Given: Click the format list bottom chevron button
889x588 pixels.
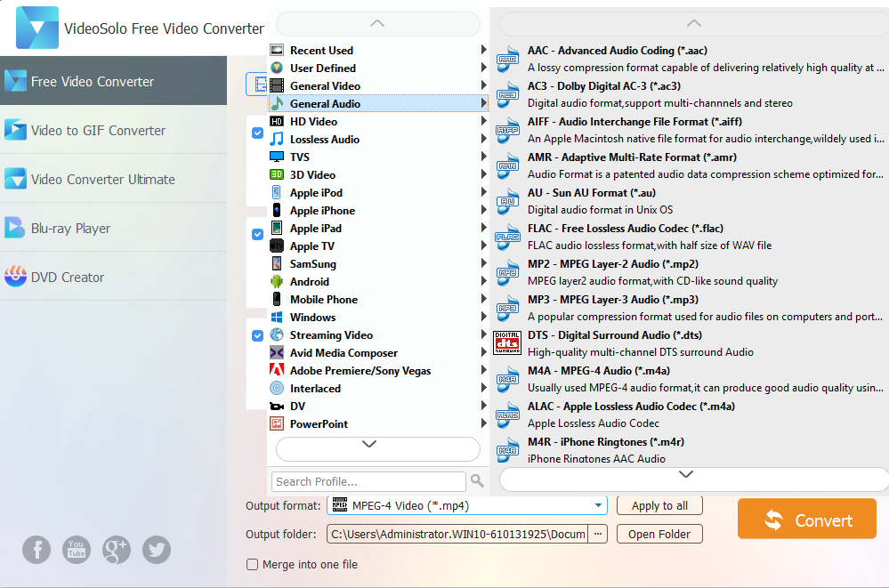Looking at the screenshot, I should pyautogui.click(x=693, y=479).
